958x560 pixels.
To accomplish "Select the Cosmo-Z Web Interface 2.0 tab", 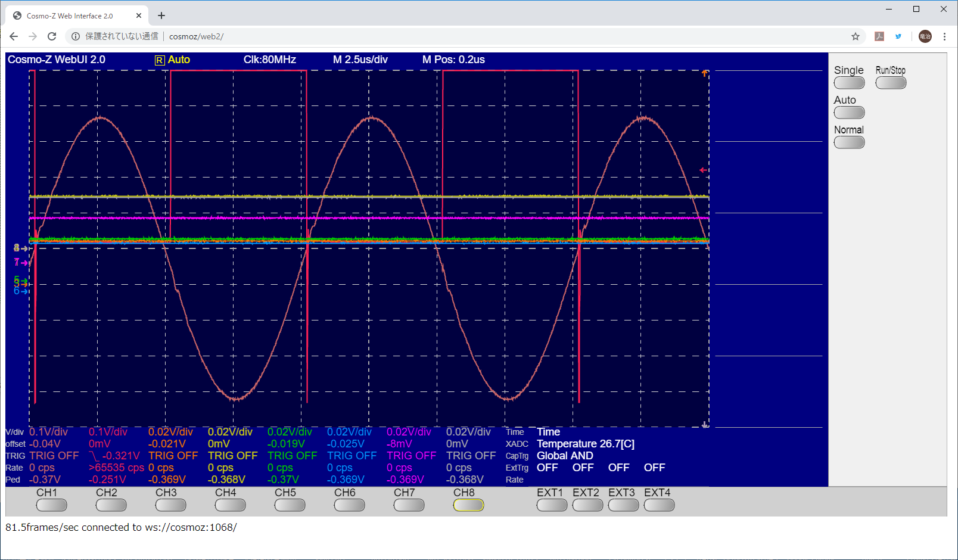I will point(77,15).
